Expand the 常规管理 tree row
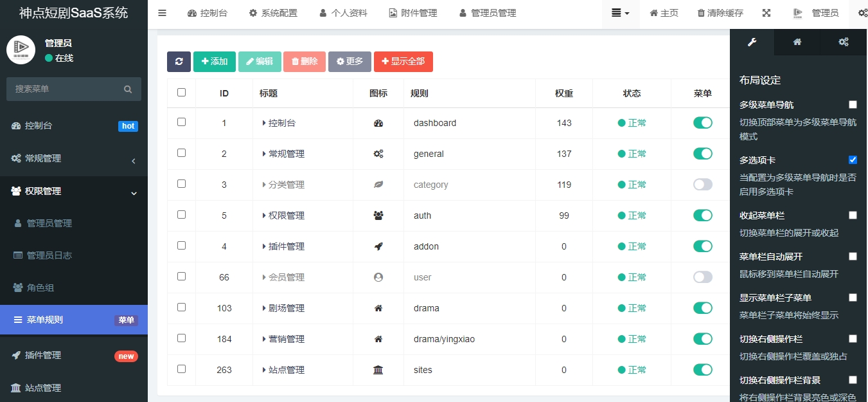Screen dimensions: 868x402 (264, 154)
